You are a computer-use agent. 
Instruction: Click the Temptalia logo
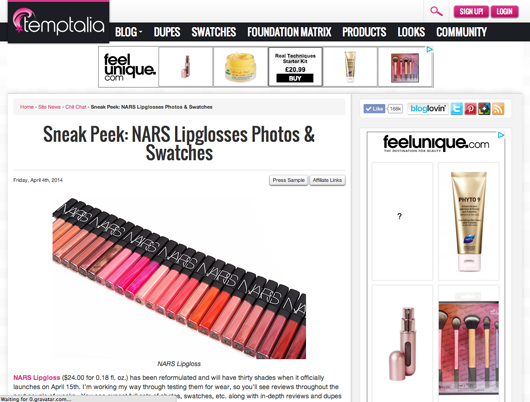tap(58, 22)
